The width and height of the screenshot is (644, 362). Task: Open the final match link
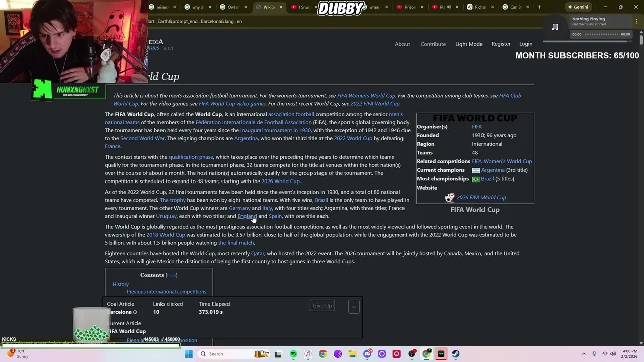pyautogui.click(x=236, y=243)
